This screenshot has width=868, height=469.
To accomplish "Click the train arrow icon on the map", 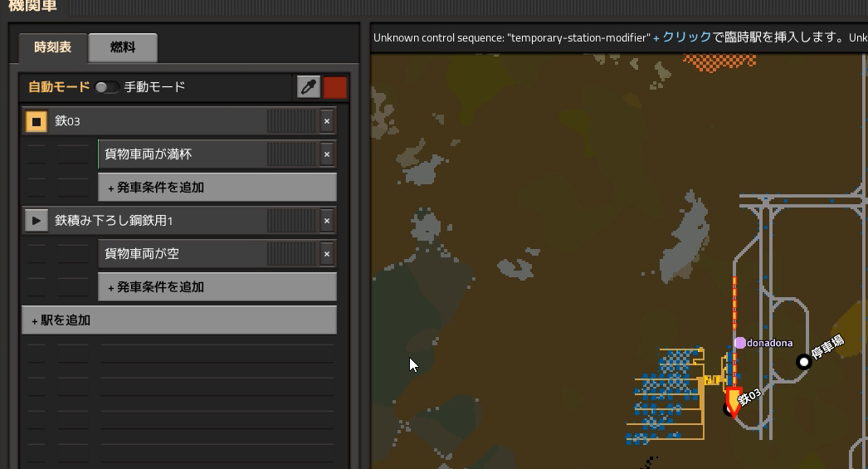I will click(x=734, y=403).
